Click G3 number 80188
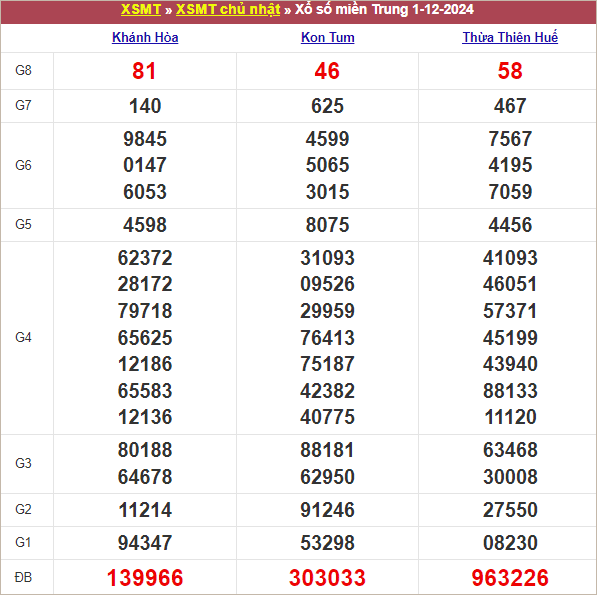Image resolution: width=597 pixels, height=595 pixels. coord(145,450)
